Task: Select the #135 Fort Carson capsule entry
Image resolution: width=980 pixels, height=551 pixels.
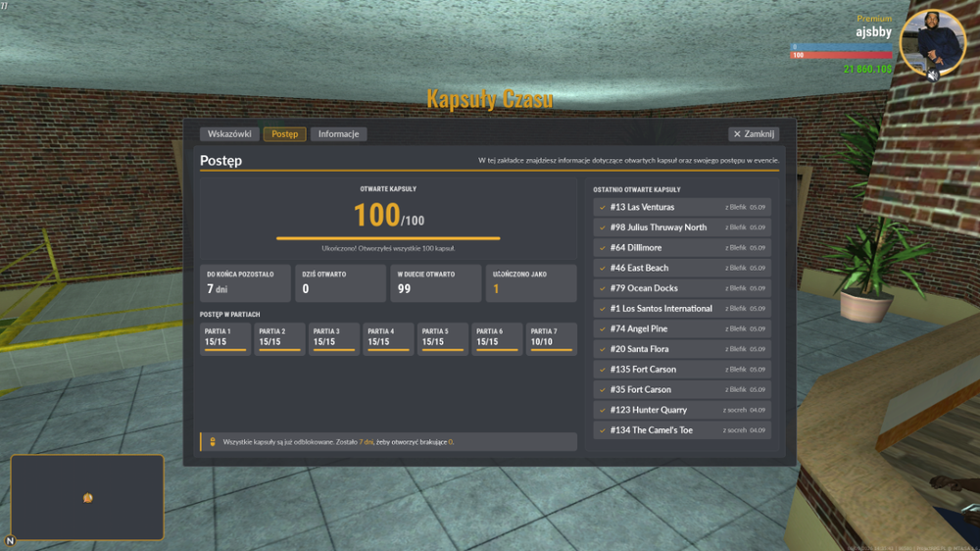Action: click(682, 370)
